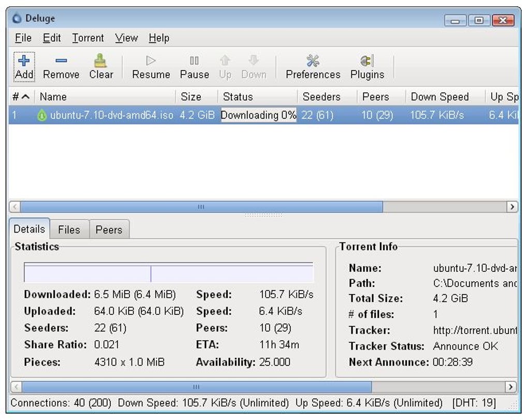Click the Tracker Status Announce OK value

click(465, 346)
